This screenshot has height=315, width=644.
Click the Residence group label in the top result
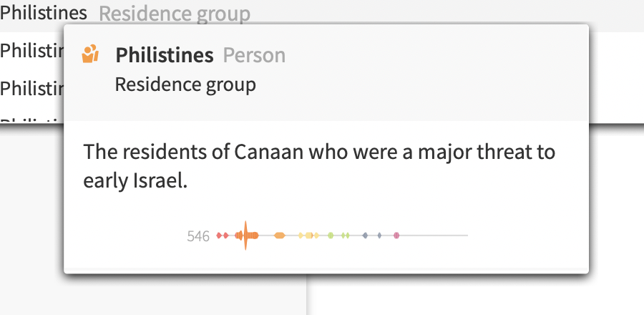click(x=175, y=13)
